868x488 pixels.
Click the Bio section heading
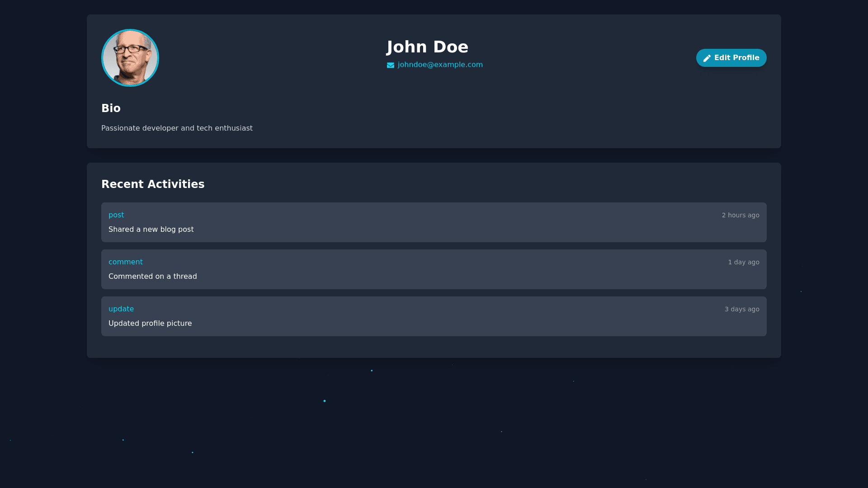click(x=111, y=108)
